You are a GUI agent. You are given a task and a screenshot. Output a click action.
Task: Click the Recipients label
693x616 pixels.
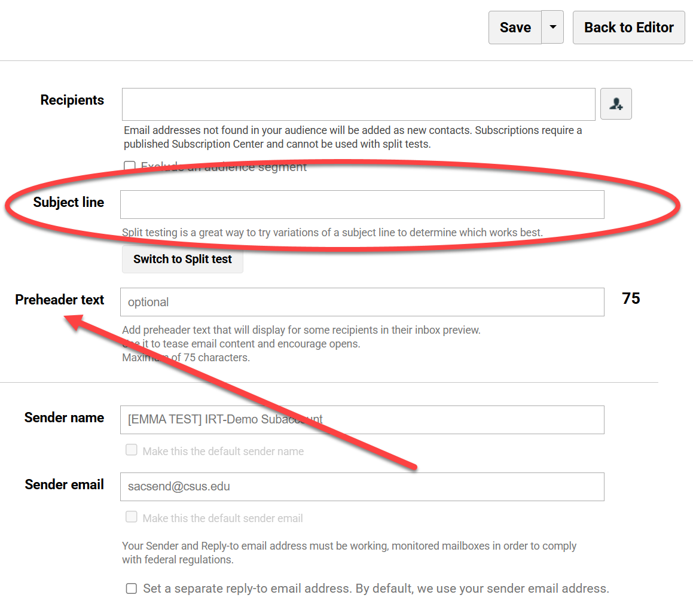72,100
